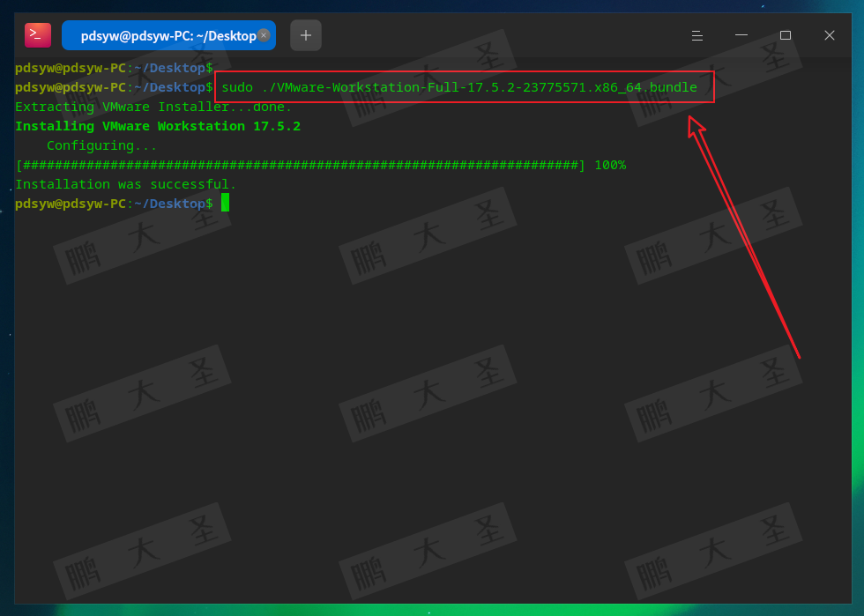Open the hamburger menu in the title bar
This screenshot has height=616, width=864.
coord(697,35)
